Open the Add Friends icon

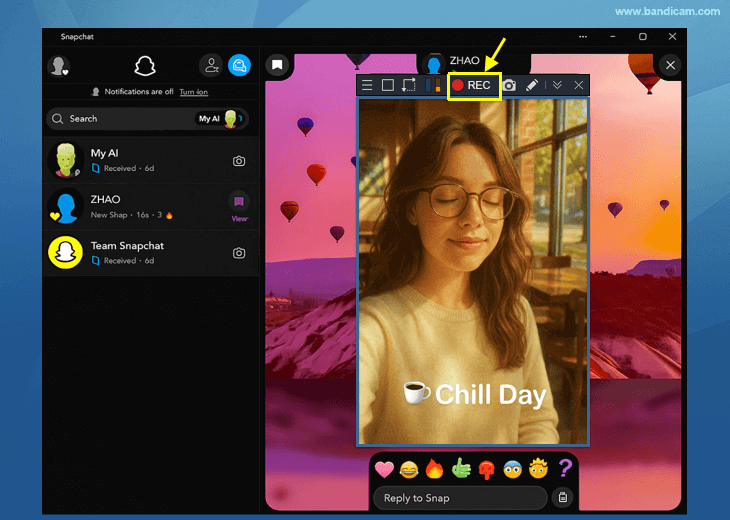[x=211, y=65]
